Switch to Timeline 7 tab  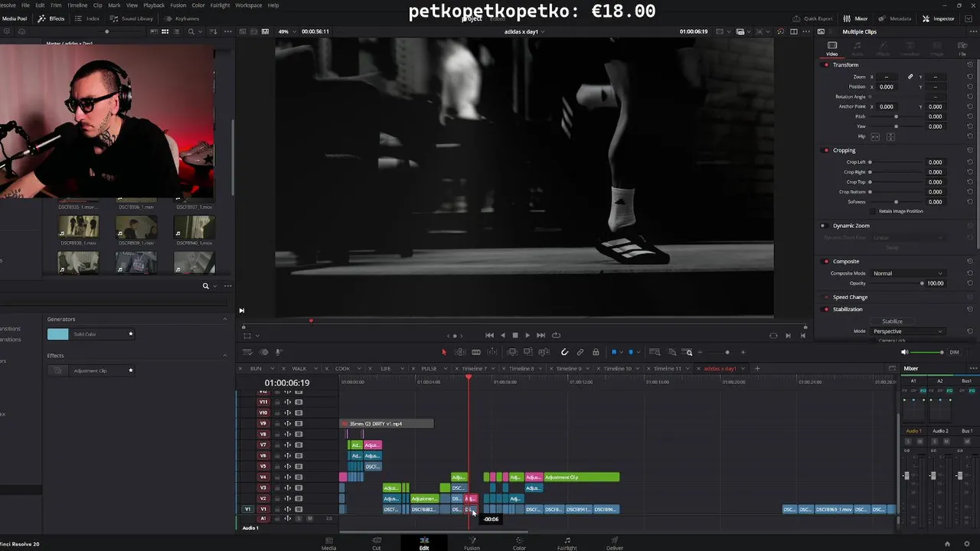coord(474,369)
